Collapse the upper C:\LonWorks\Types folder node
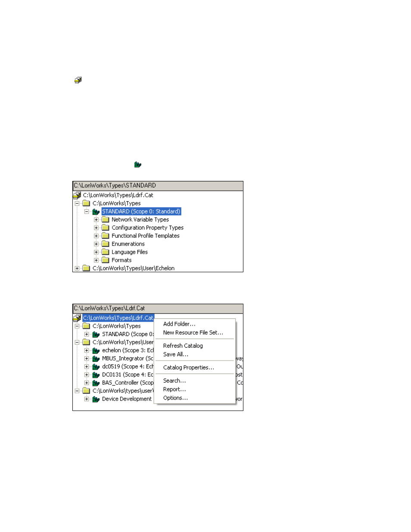 (x=77, y=203)
